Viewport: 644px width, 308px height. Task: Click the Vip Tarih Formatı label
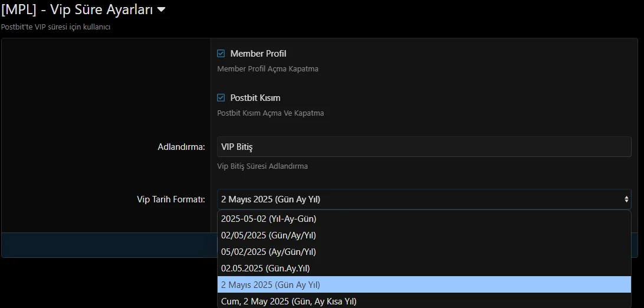pos(171,199)
